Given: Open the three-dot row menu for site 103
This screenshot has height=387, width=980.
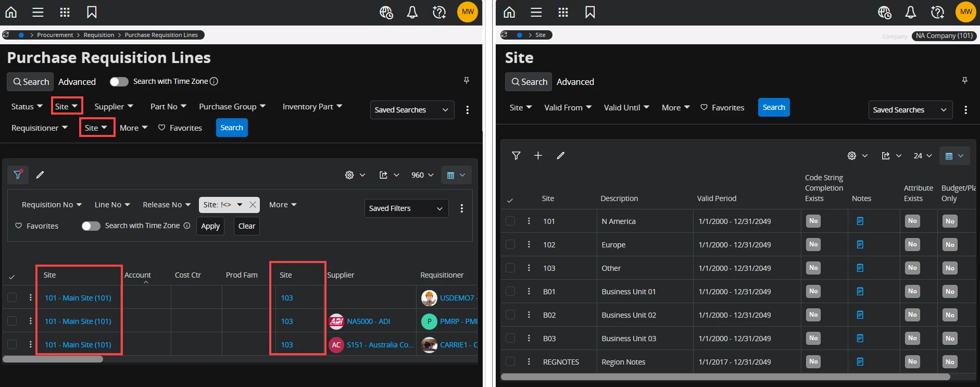Looking at the screenshot, I should point(529,268).
